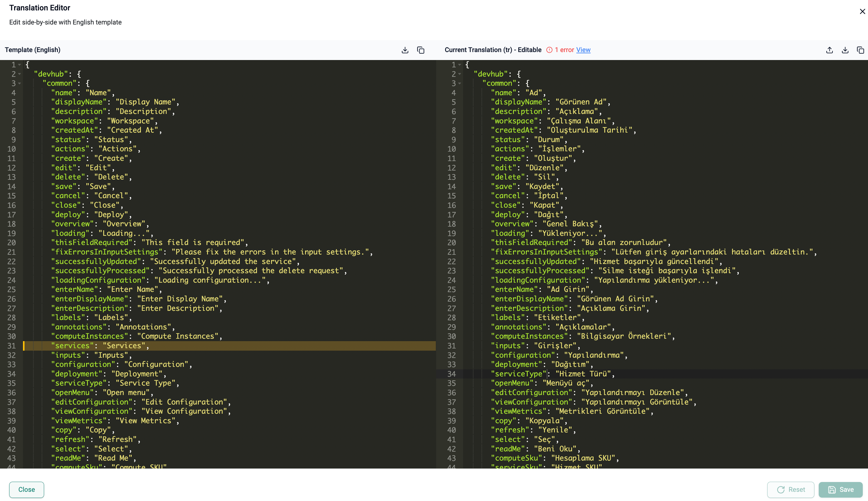Copy the English template to clipboard
This screenshot has height=501, width=868.
pyautogui.click(x=421, y=50)
